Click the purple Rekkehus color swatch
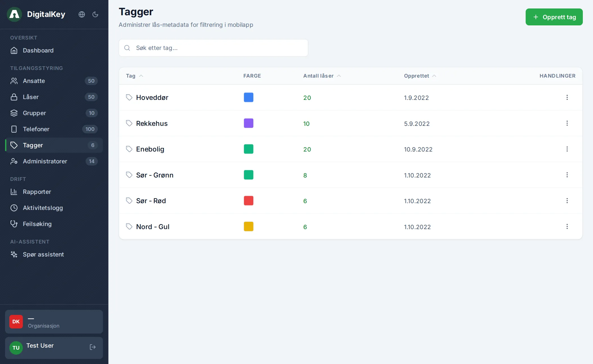Screen dimensions: 593x364 click(x=248, y=123)
